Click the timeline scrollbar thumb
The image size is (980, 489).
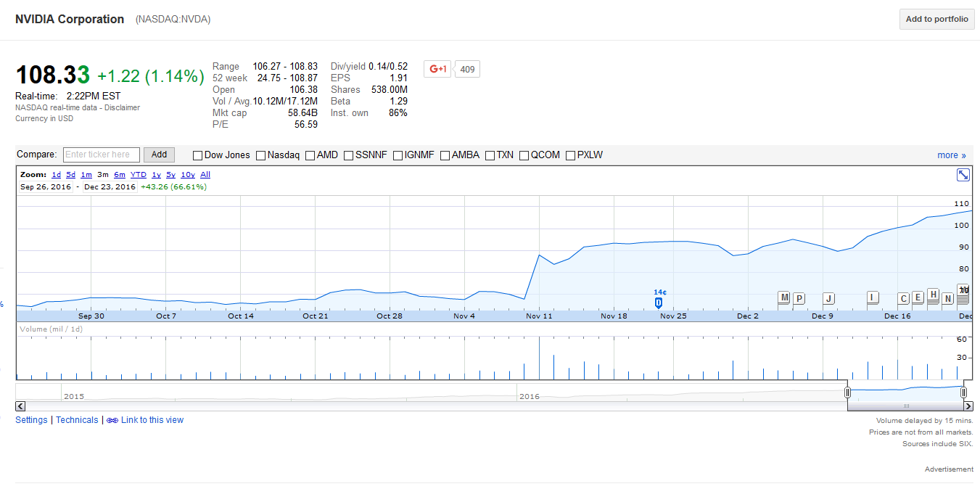(x=905, y=406)
